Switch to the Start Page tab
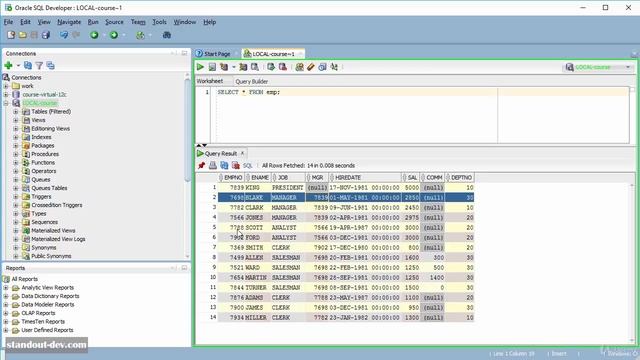 [213, 54]
